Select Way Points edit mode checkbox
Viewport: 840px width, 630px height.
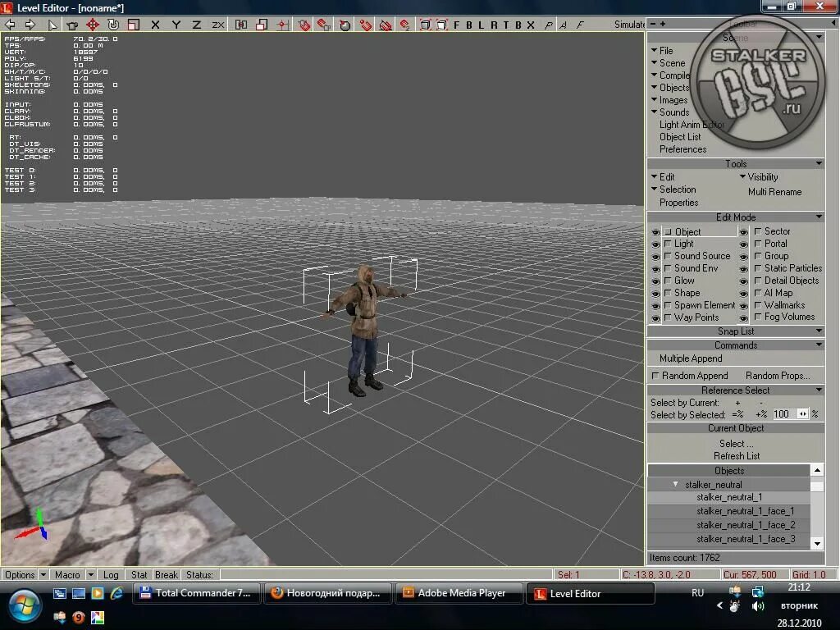pyautogui.click(x=668, y=317)
